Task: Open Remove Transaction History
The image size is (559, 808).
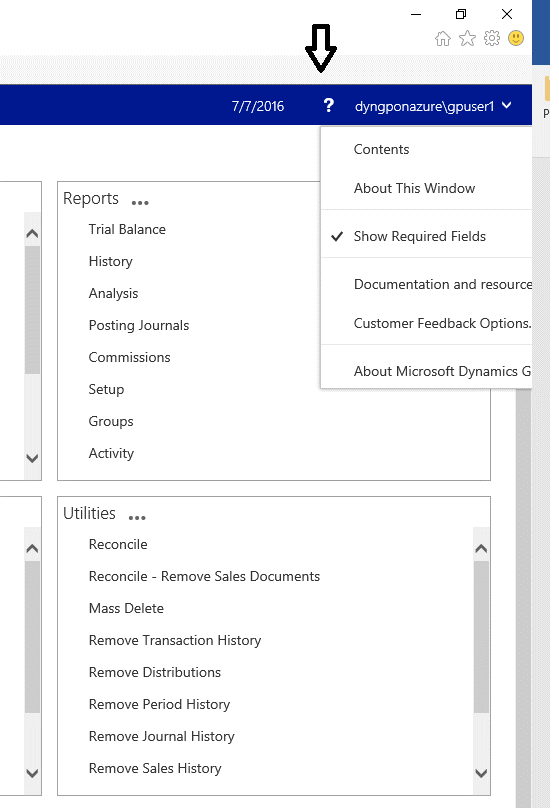Action: point(175,640)
